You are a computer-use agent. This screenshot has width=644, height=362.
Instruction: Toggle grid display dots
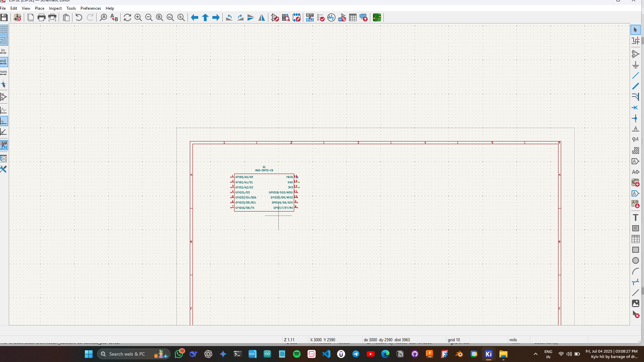[4, 30]
